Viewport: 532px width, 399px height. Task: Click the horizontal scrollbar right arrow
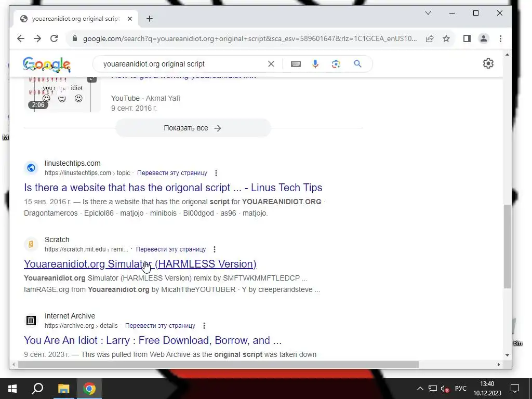(x=498, y=364)
